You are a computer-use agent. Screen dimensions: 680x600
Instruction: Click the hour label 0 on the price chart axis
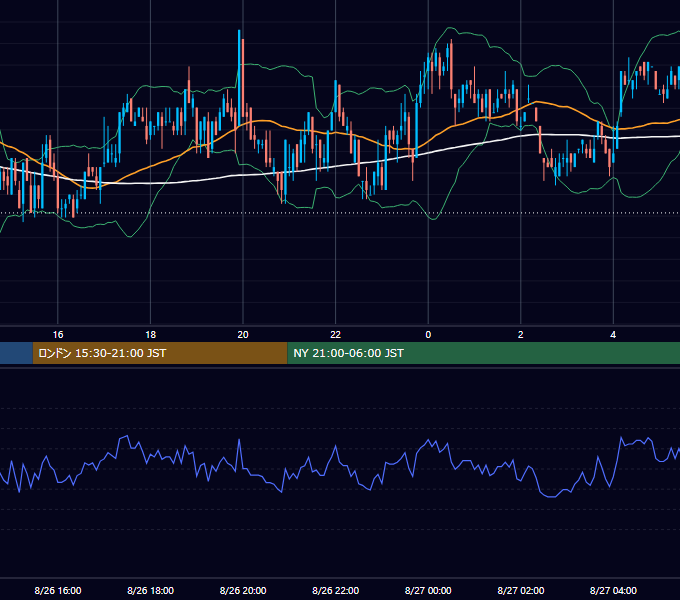[428, 335]
